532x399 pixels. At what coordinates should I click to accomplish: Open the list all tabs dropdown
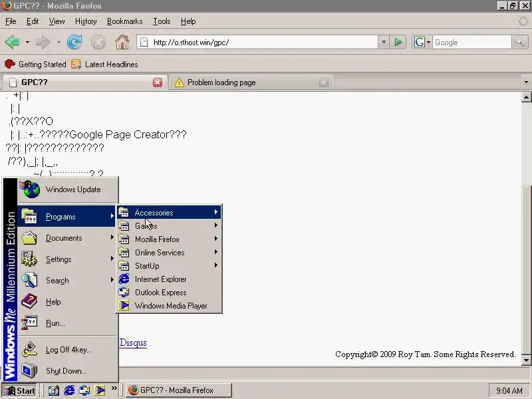click(x=526, y=82)
